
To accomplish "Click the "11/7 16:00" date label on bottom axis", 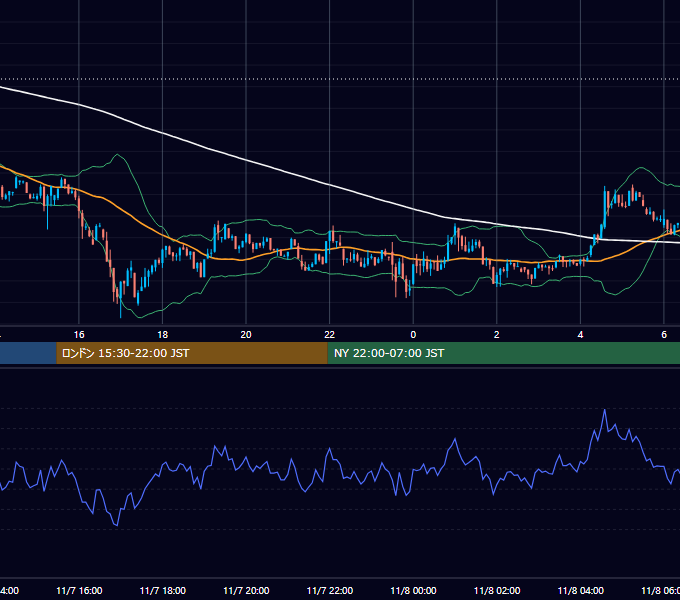I will coord(79,590).
